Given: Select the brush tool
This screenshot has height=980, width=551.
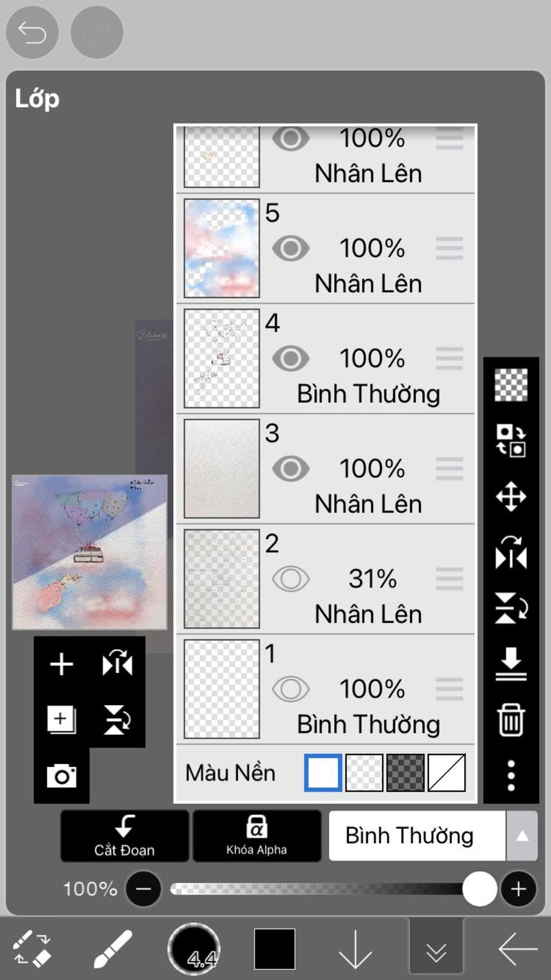Looking at the screenshot, I should [x=112, y=949].
